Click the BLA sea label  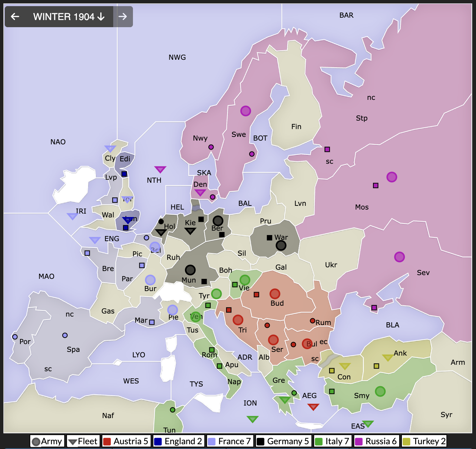pyautogui.click(x=392, y=325)
